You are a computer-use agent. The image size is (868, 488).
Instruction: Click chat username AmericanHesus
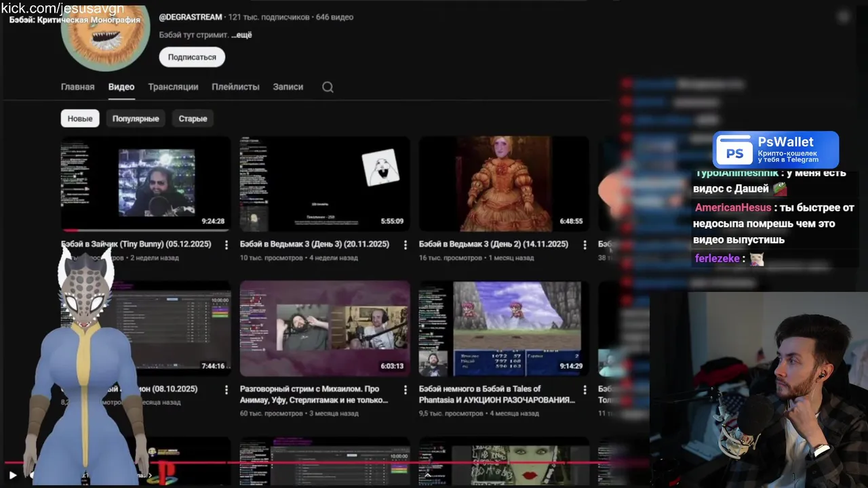[x=733, y=207]
